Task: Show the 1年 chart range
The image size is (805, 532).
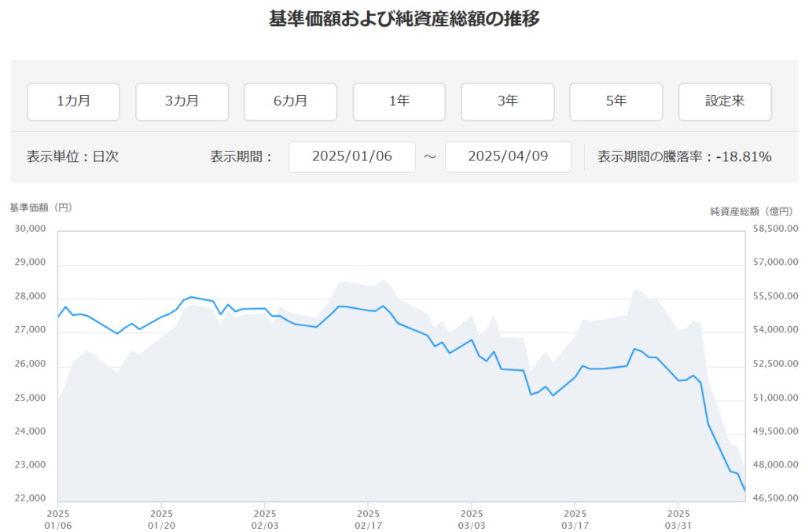Action: click(399, 101)
